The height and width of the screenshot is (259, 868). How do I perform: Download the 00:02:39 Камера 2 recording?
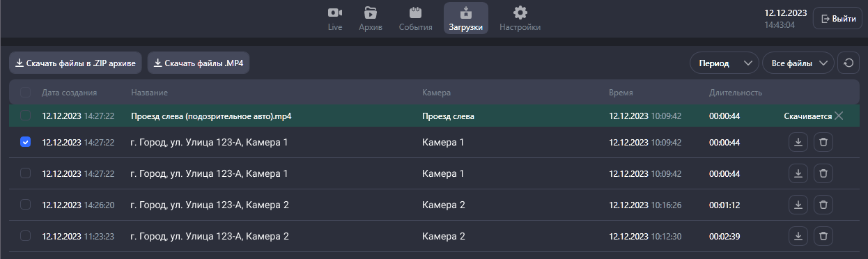pyautogui.click(x=798, y=236)
